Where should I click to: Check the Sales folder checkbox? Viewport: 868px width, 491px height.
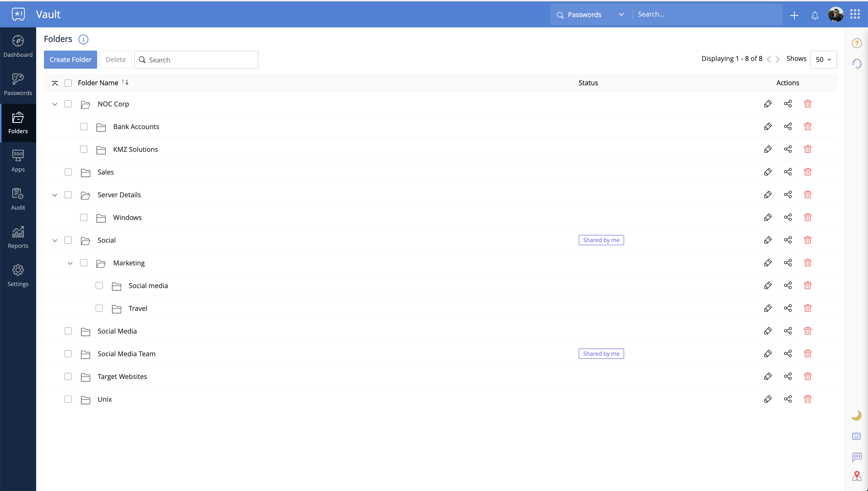coord(68,172)
